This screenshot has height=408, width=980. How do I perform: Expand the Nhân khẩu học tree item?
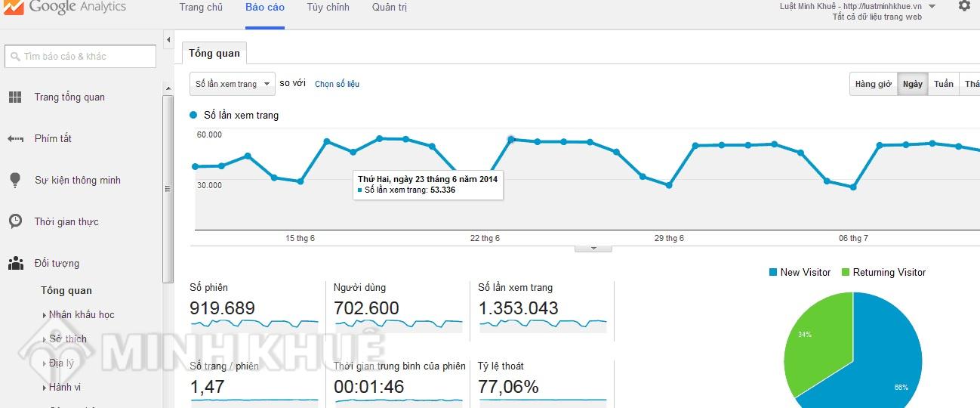coord(79,314)
